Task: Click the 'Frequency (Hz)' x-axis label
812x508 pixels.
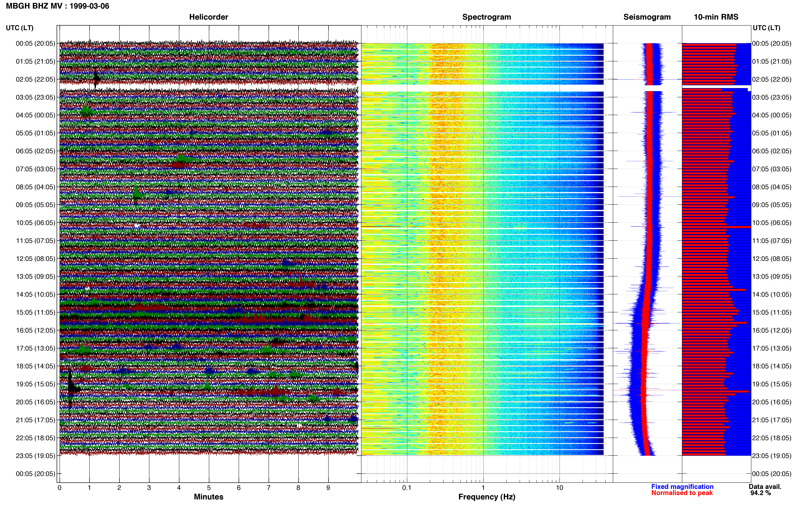Action: (x=487, y=497)
